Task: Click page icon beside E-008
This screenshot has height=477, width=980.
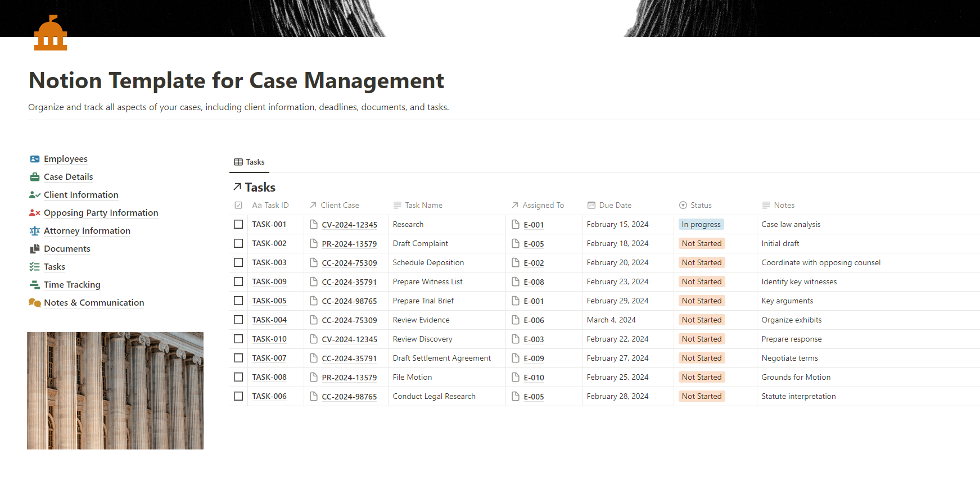Action: coord(516,281)
